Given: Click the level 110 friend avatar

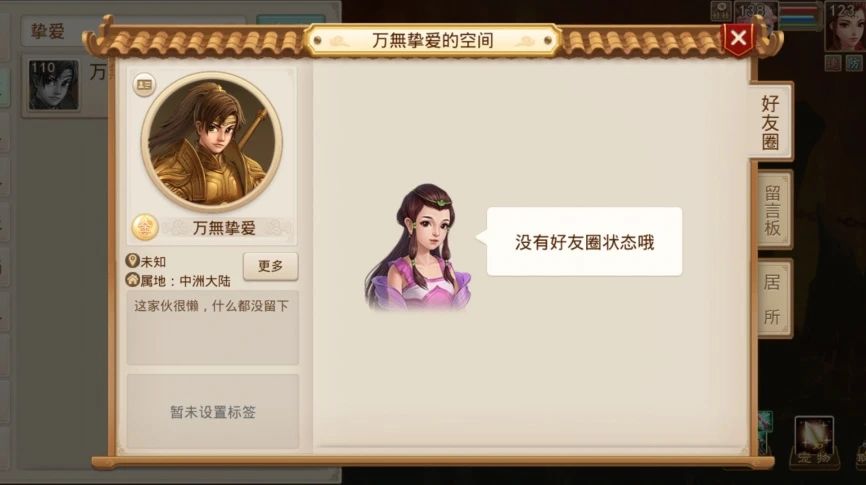Looking at the screenshot, I should [54, 85].
